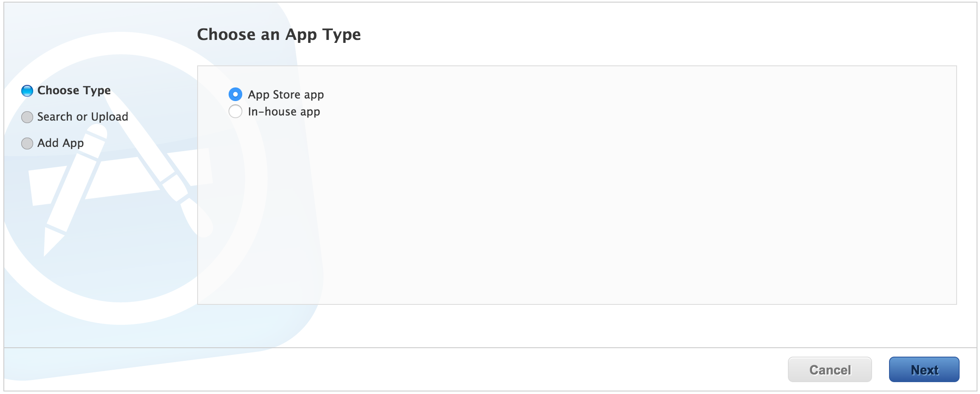Image resolution: width=980 pixels, height=394 pixels.
Task: Jump to the Add App step label
Action: [60, 143]
